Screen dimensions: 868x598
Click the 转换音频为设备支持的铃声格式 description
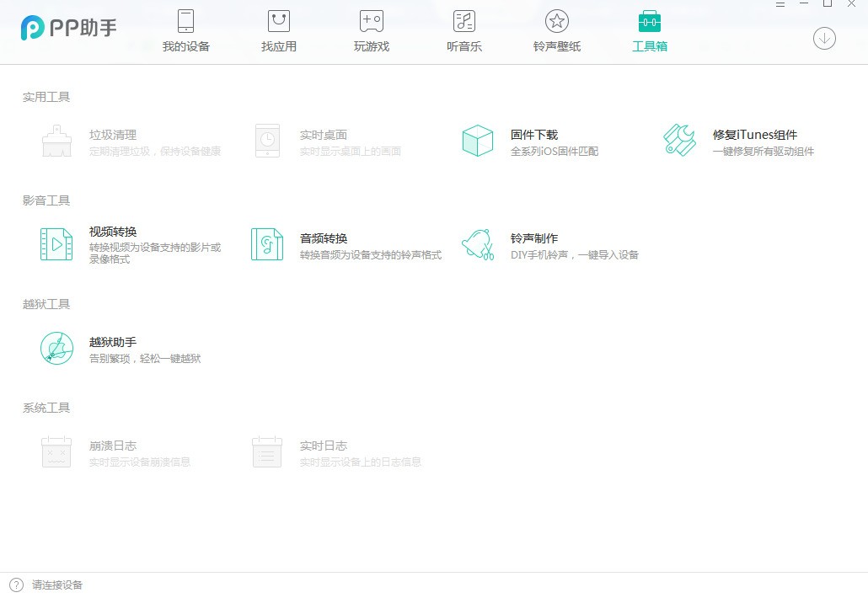point(371,254)
